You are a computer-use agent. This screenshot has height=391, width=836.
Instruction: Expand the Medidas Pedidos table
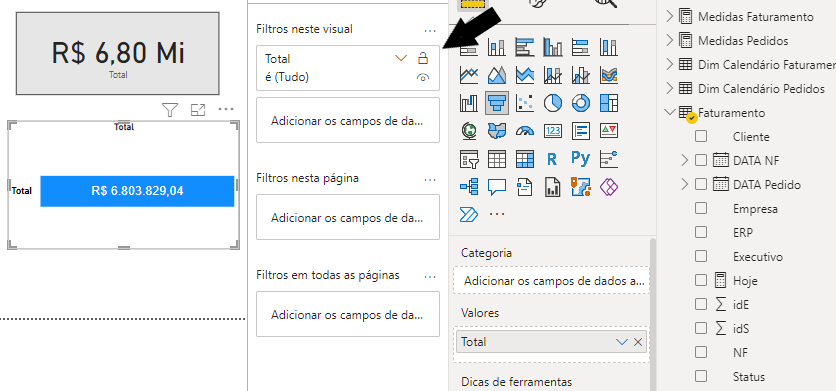tap(670, 41)
